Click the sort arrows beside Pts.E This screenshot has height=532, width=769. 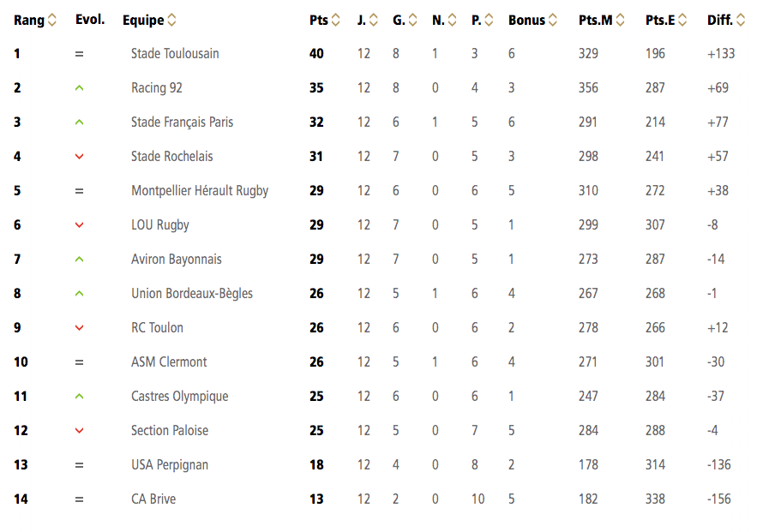682,20
